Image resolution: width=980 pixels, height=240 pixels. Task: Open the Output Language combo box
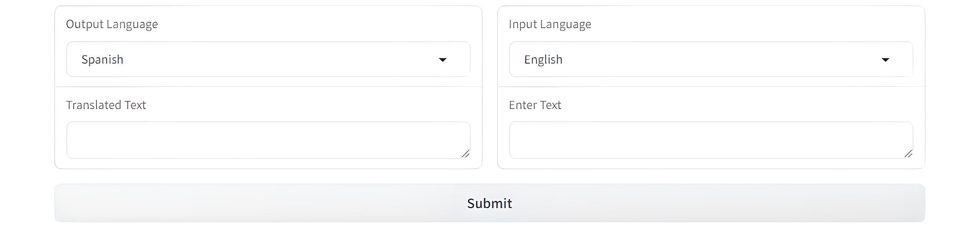pos(268,60)
